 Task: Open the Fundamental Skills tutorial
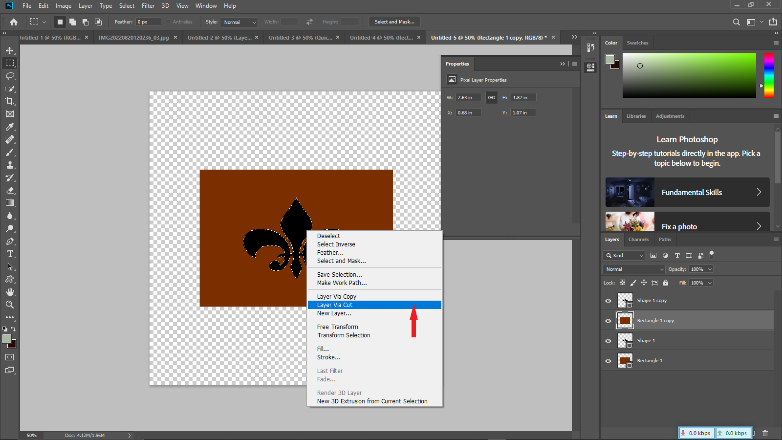click(x=690, y=190)
